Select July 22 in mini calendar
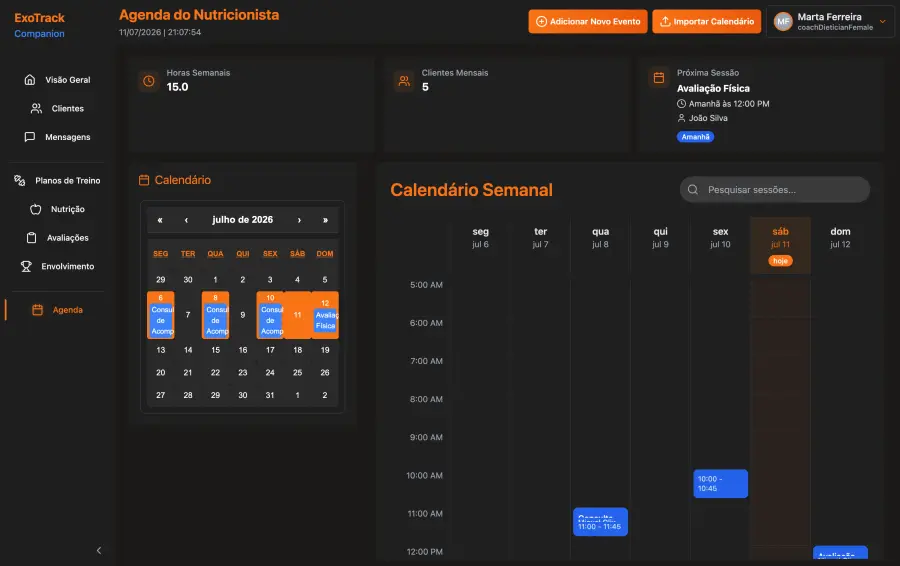Viewport: 900px width, 566px height. coord(215,373)
